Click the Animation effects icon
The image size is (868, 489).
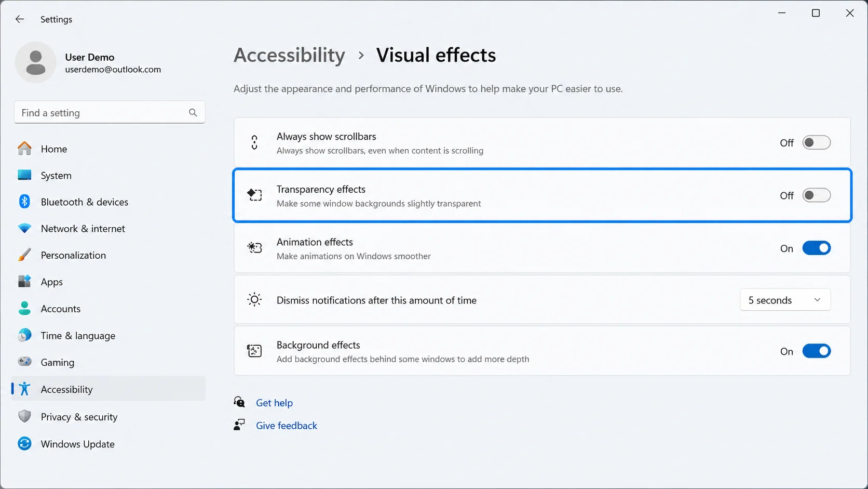point(254,248)
